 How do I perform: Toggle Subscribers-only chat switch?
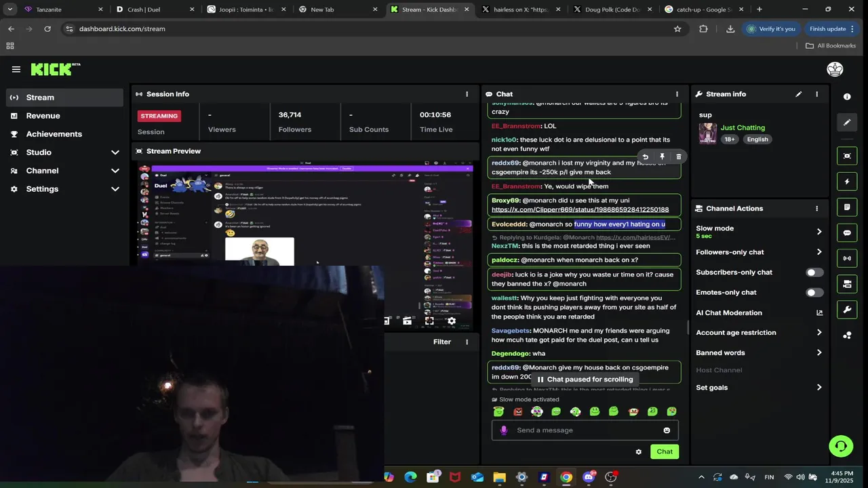click(814, 272)
